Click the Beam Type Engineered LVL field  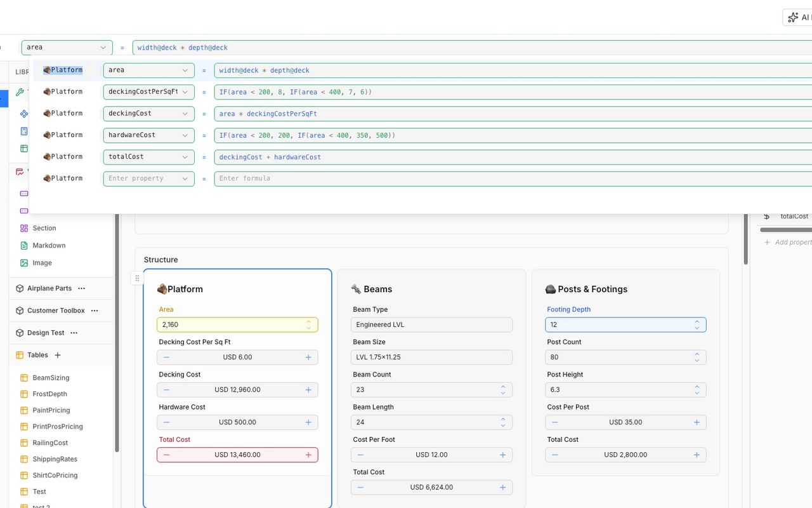pyautogui.click(x=431, y=324)
